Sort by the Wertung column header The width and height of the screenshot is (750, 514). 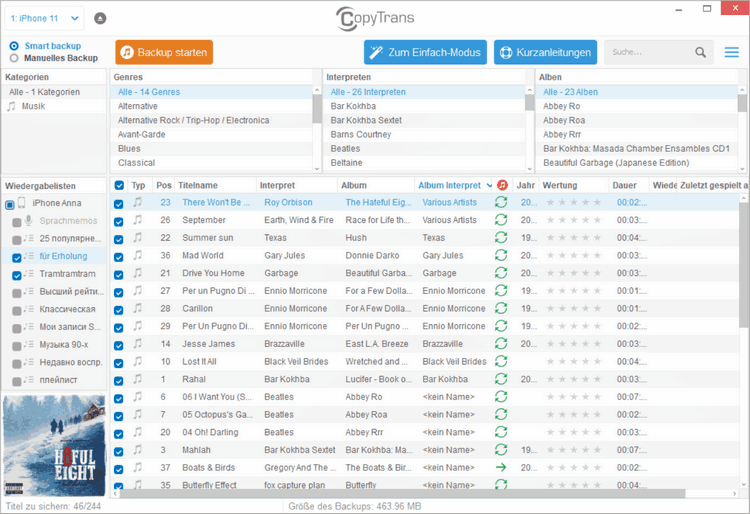coord(560,186)
